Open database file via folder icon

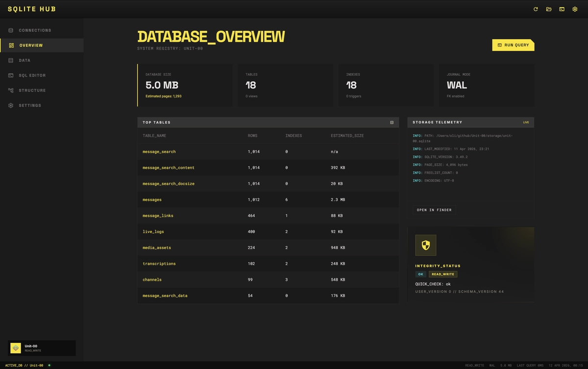click(x=549, y=9)
